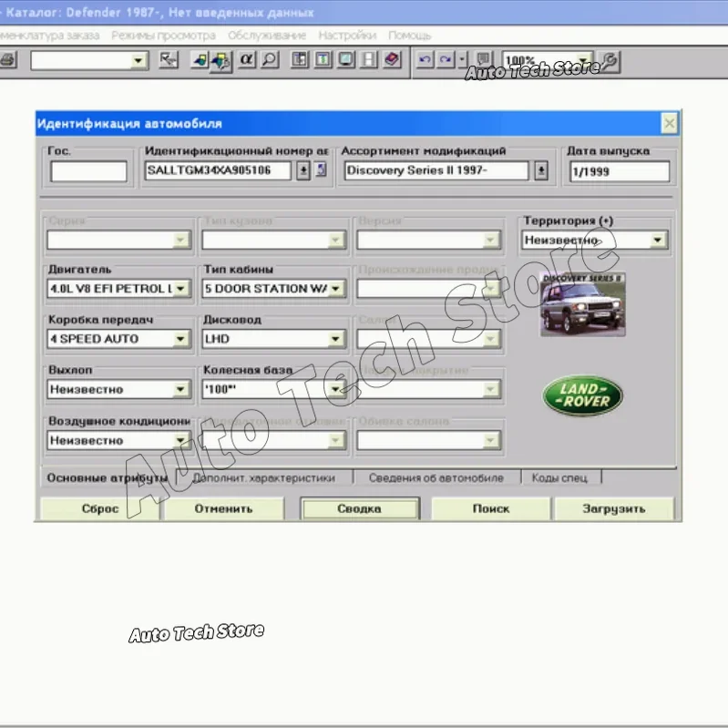The height and width of the screenshot is (728, 728).
Task: Switch to Основные атрибуты tab
Action: (108, 477)
